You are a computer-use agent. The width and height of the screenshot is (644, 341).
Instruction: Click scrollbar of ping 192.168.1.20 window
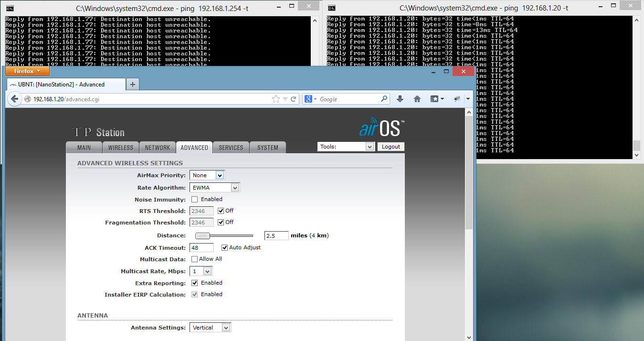tap(636, 145)
